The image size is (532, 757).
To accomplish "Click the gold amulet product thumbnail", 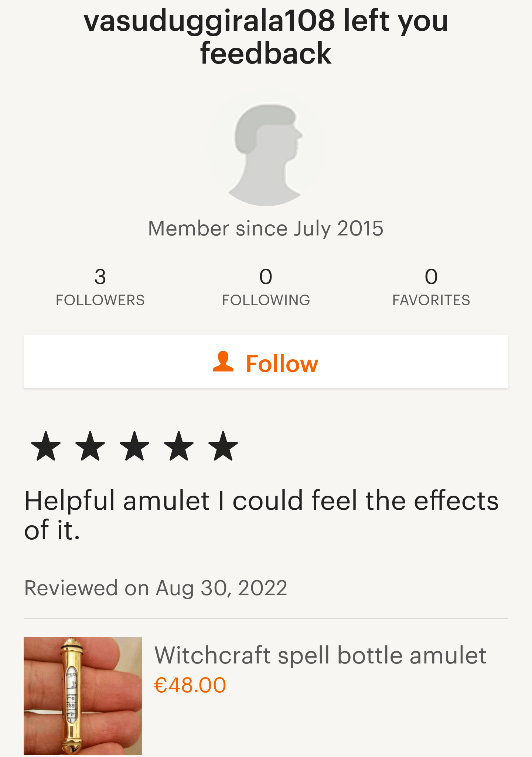I will [x=83, y=696].
